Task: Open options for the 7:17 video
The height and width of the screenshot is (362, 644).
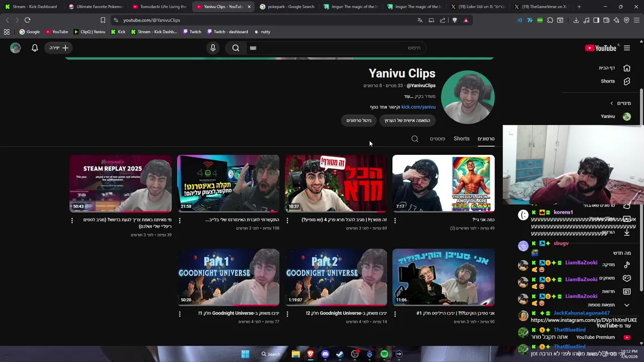Action: 395,220
